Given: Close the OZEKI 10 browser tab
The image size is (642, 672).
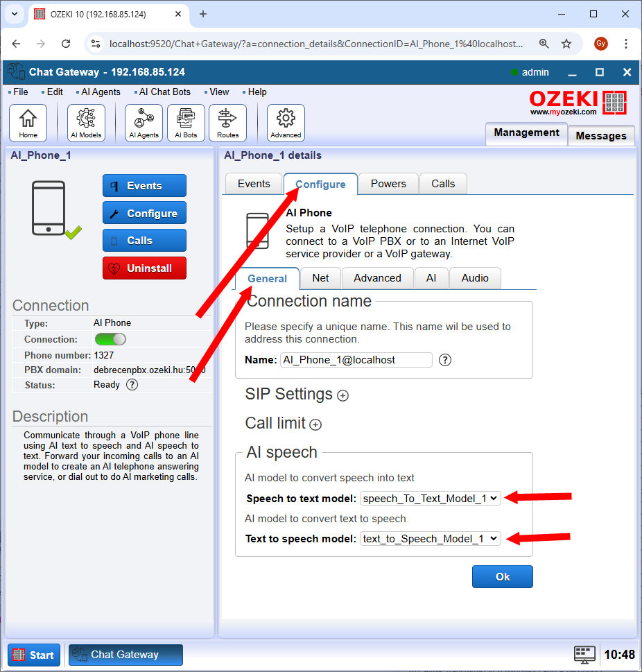Looking at the screenshot, I should click(178, 14).
